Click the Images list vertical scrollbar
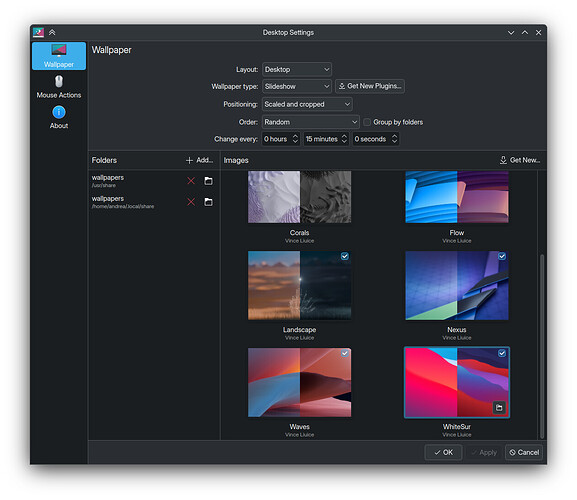This screenshot has height=500, width=577. click(542, 346)
